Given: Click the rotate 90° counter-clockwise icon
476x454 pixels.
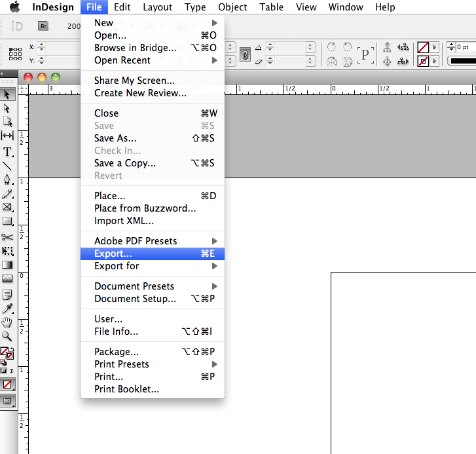Looking at the screenshot, I should tap(347, 47).
